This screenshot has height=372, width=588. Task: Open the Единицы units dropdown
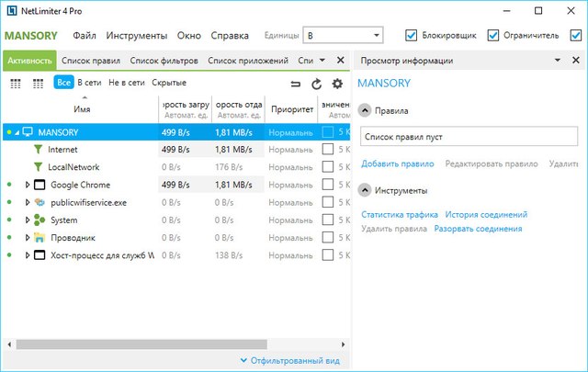(x=345, y=36)
